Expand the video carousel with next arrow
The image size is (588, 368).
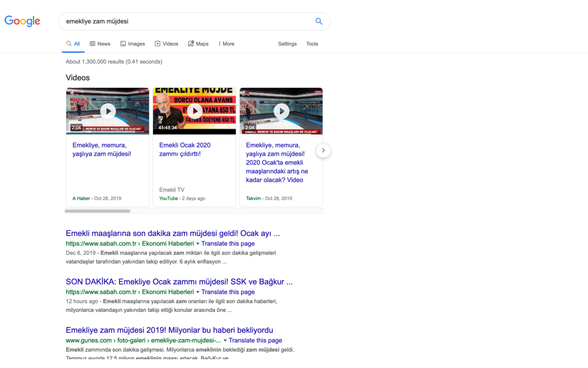pos(323,150)
